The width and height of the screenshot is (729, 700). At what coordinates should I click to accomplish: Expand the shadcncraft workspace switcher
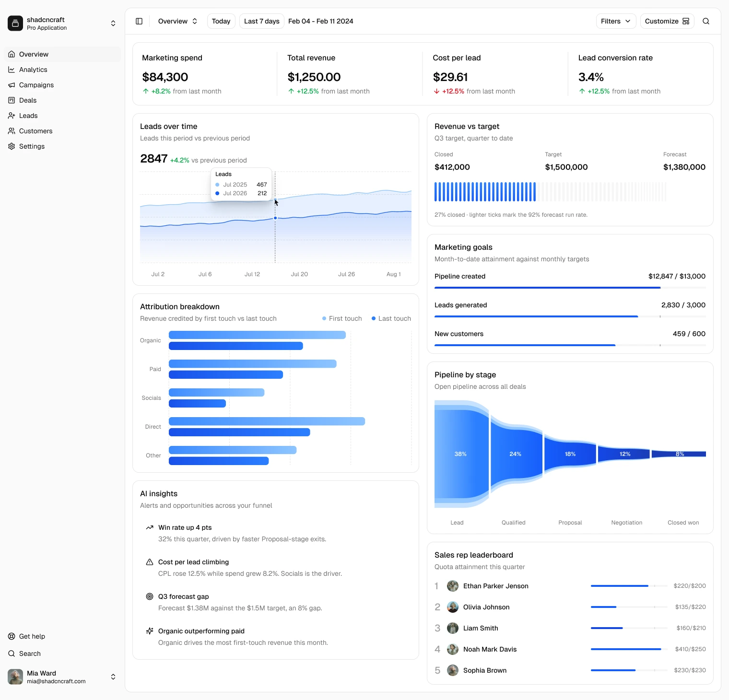point(113,23)
